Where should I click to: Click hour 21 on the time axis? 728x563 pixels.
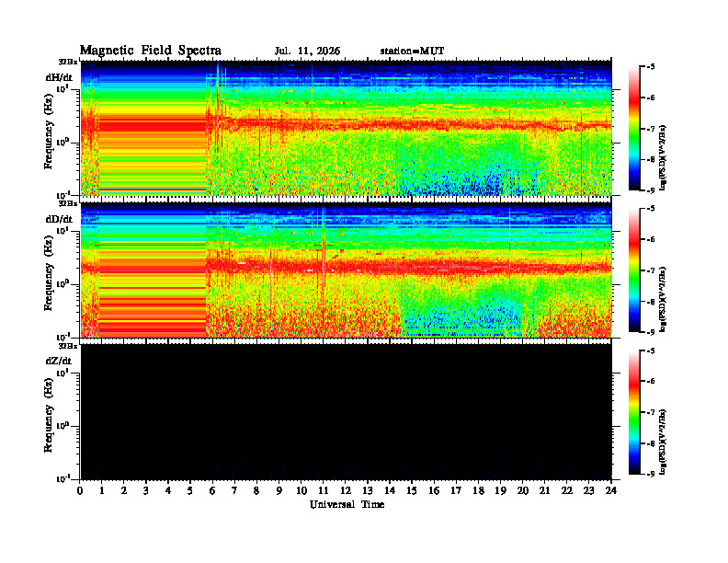[x=544, y=490]
